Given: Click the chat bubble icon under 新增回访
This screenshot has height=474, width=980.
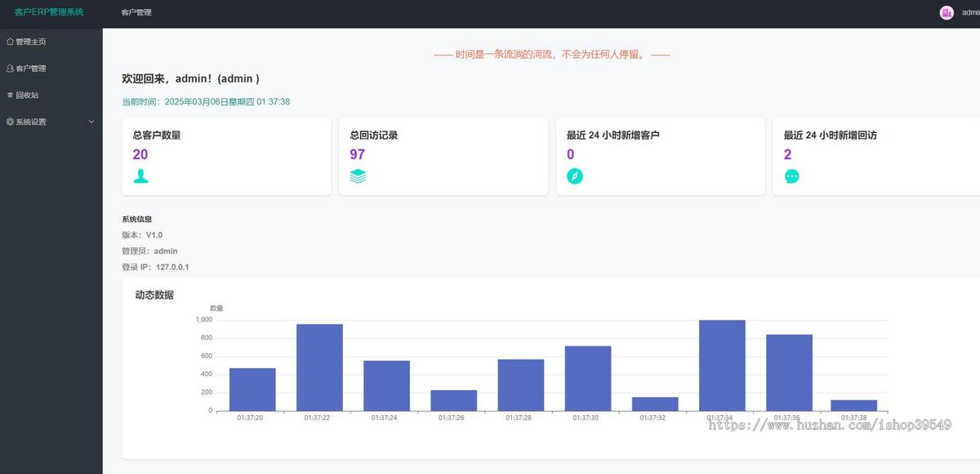Looking at the screenshot, I should point(791,176).
